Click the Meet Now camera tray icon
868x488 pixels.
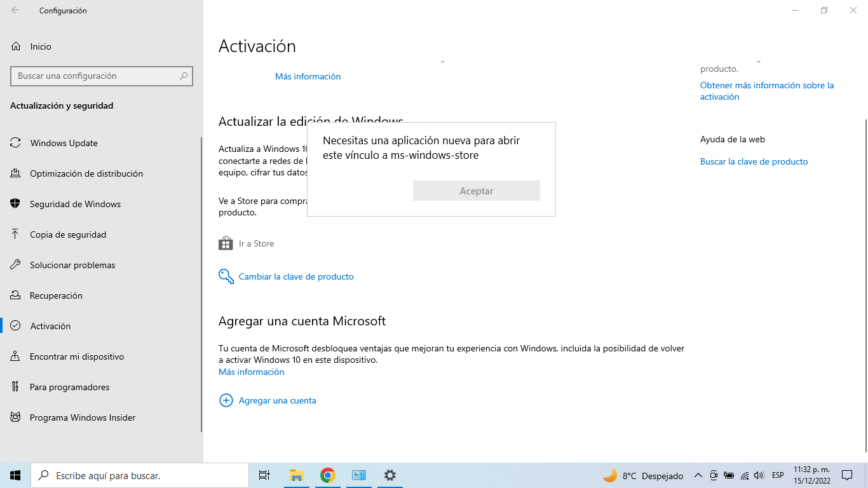[714, 475]
